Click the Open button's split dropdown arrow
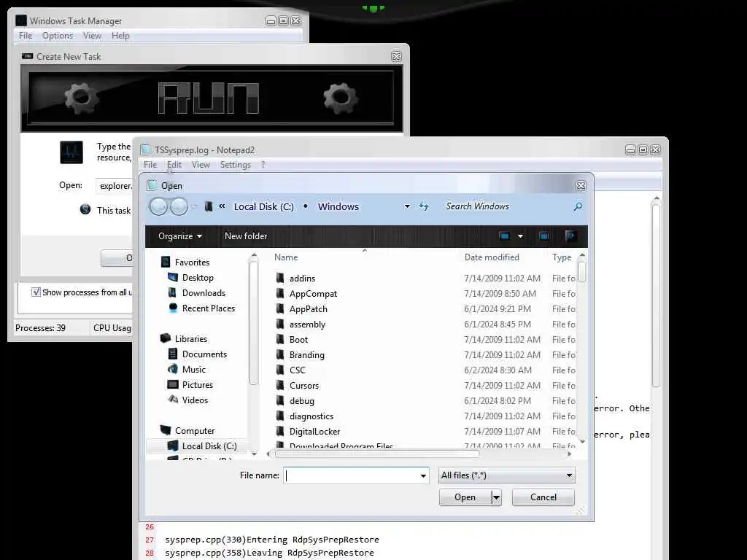This screenshot has width=747, height=560. tap(496, 497)
